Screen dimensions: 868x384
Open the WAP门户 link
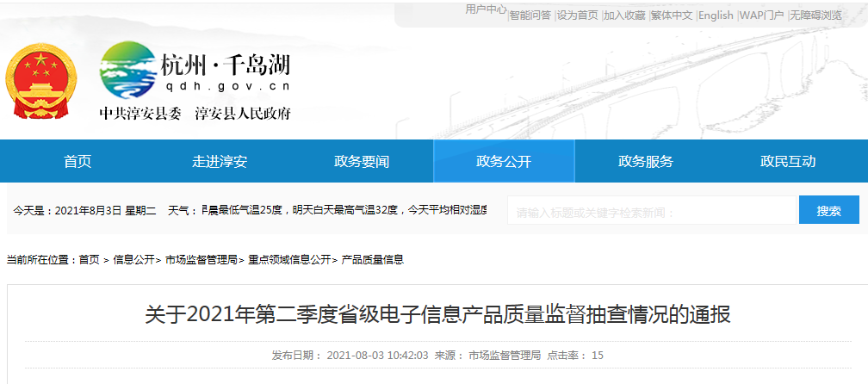762,15
